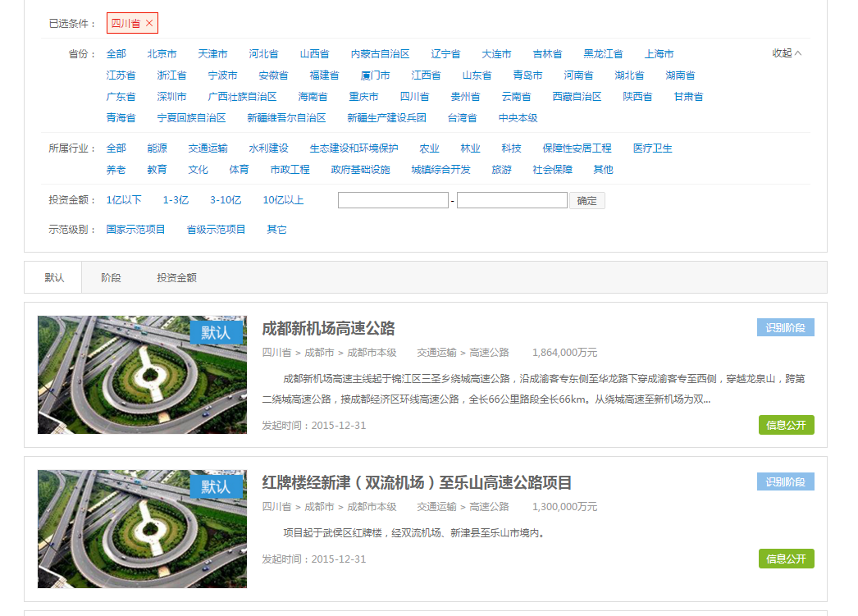Filter by 吉林省
This screenshot has height=616, width=858.
(548, 53)
